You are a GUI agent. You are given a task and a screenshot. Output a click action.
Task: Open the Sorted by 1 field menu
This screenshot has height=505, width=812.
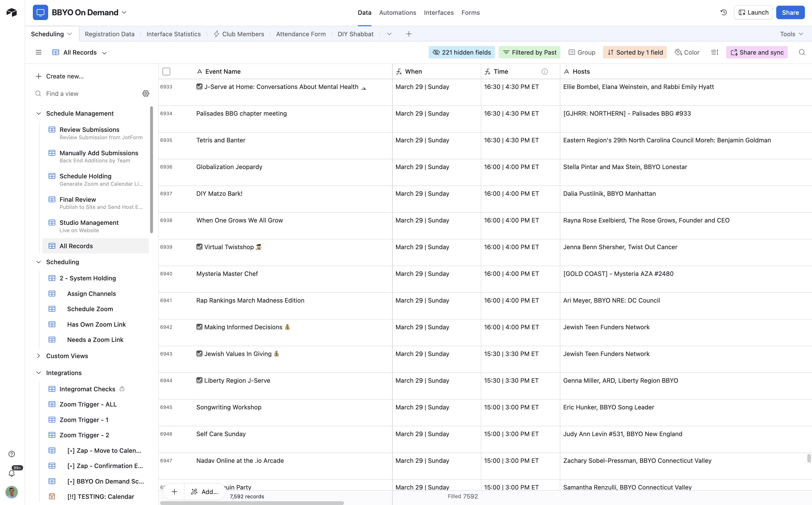[635, 52]
